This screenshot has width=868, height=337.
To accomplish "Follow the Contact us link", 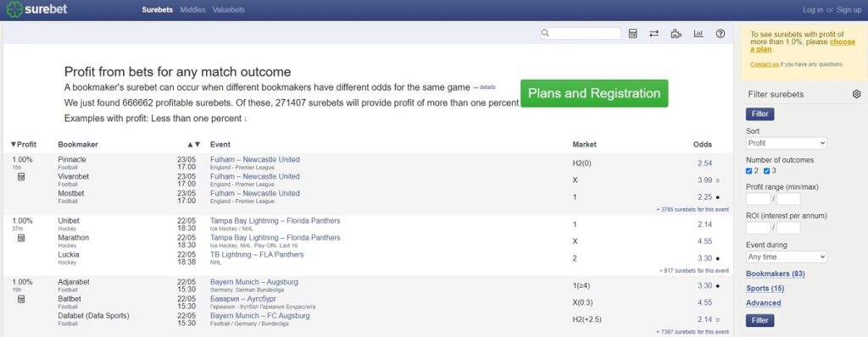I will pos(765,64).
